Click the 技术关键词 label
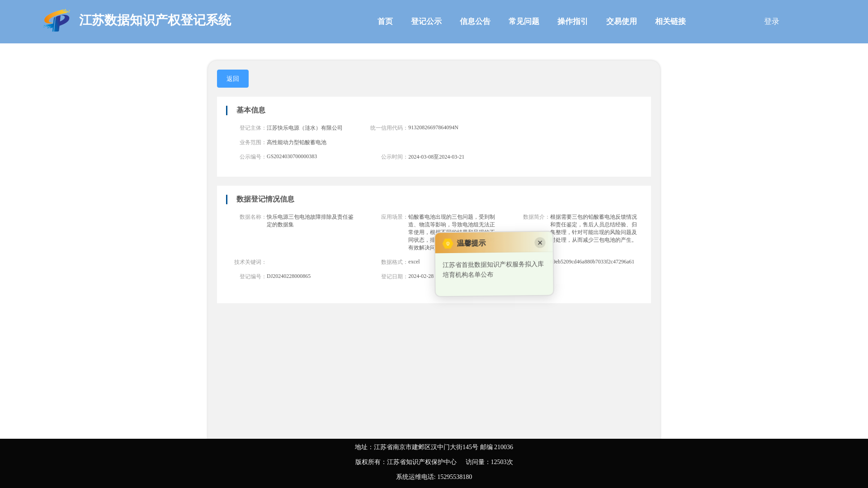The height and width of the screenshot is (488, 868). pyautogui.click(x=250, y=262)
